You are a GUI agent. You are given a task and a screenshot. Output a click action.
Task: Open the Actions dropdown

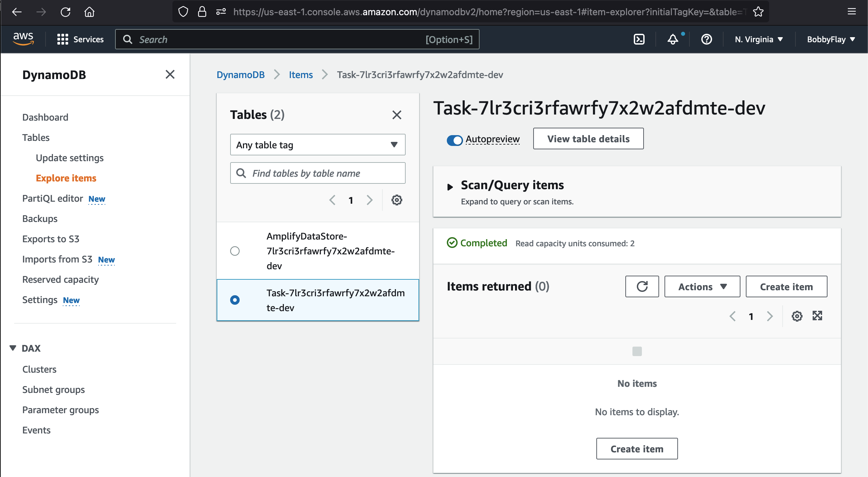(702, 286)
